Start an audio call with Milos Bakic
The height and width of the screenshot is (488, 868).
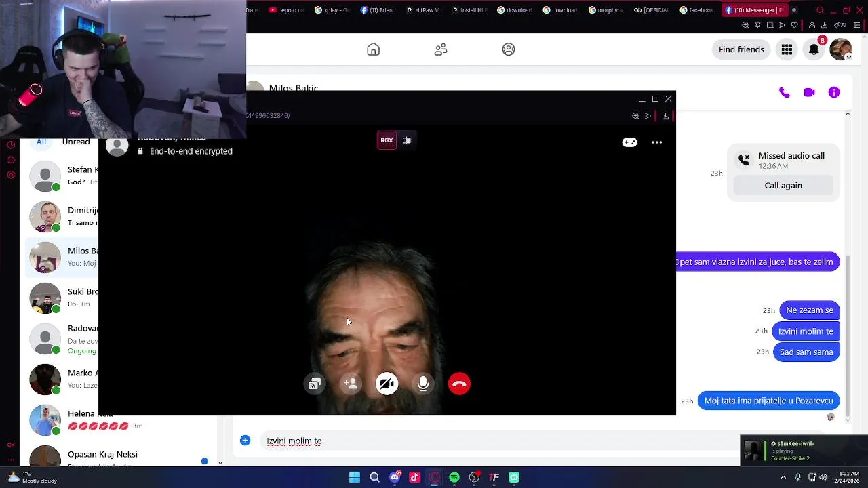click(785, 92)
